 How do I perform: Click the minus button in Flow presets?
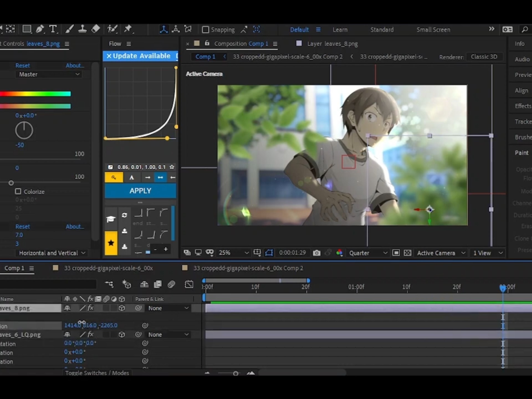[155, 249]
